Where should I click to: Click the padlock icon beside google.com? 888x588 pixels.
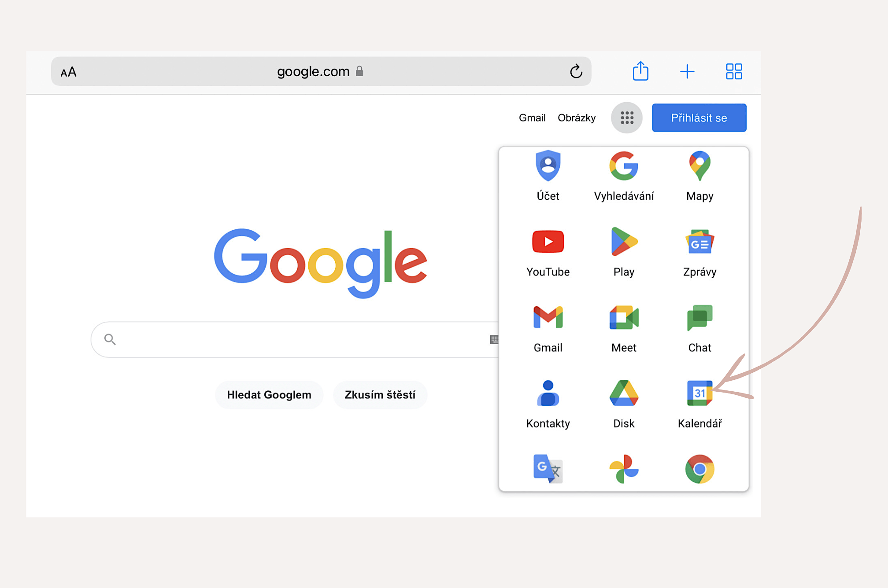coord(359,71)
